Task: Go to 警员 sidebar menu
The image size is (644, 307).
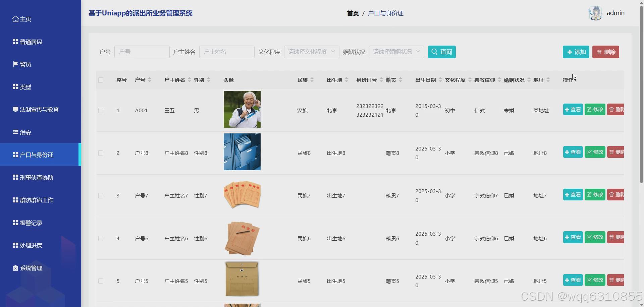Action: pyautogui.click(x=40, y=64)
